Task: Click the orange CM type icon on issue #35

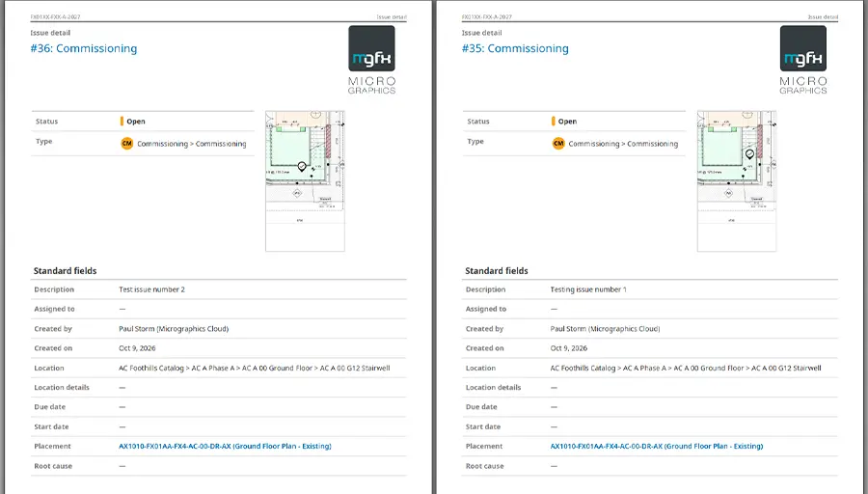Action: point(558,144)
